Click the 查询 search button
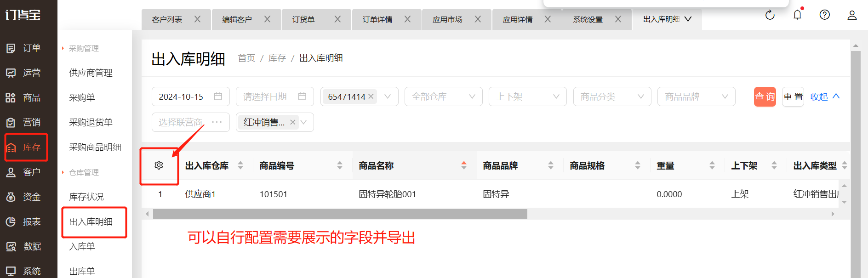868x278 pixels. pos(765,96)
